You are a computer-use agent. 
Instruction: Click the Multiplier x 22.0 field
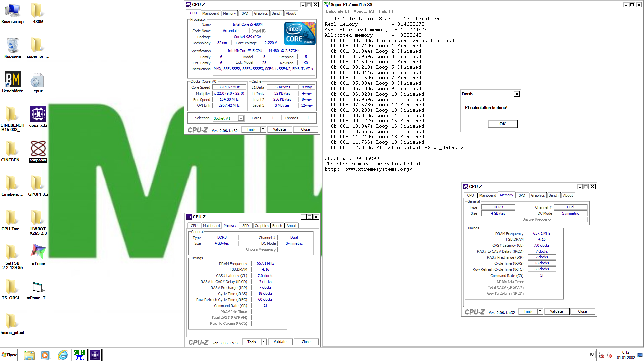pos(229,93)
